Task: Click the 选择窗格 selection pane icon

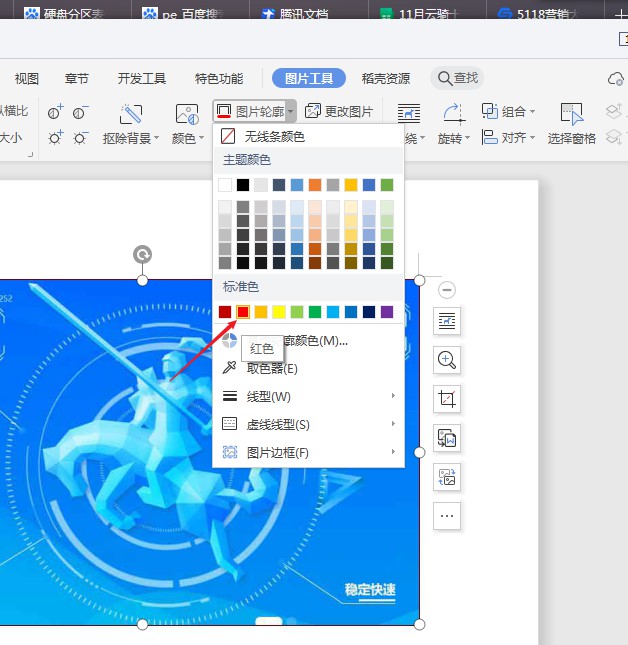Action: click(571, 114)
